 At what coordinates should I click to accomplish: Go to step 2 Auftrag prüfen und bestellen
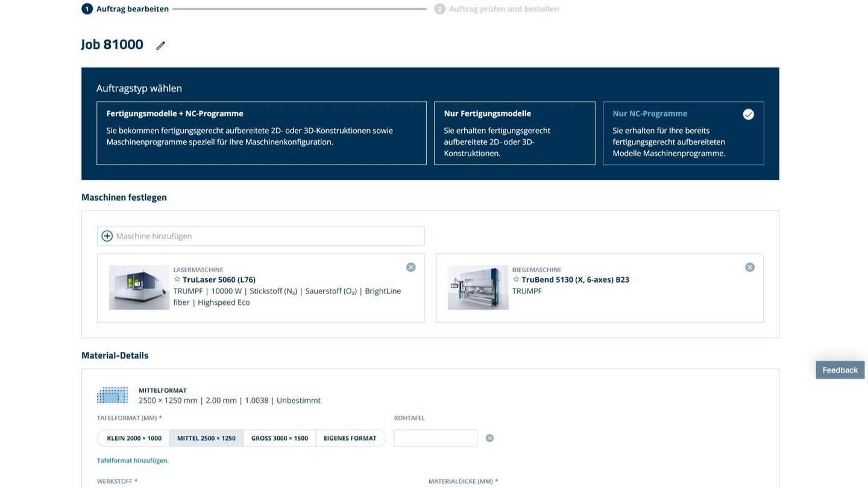(497, 9)
